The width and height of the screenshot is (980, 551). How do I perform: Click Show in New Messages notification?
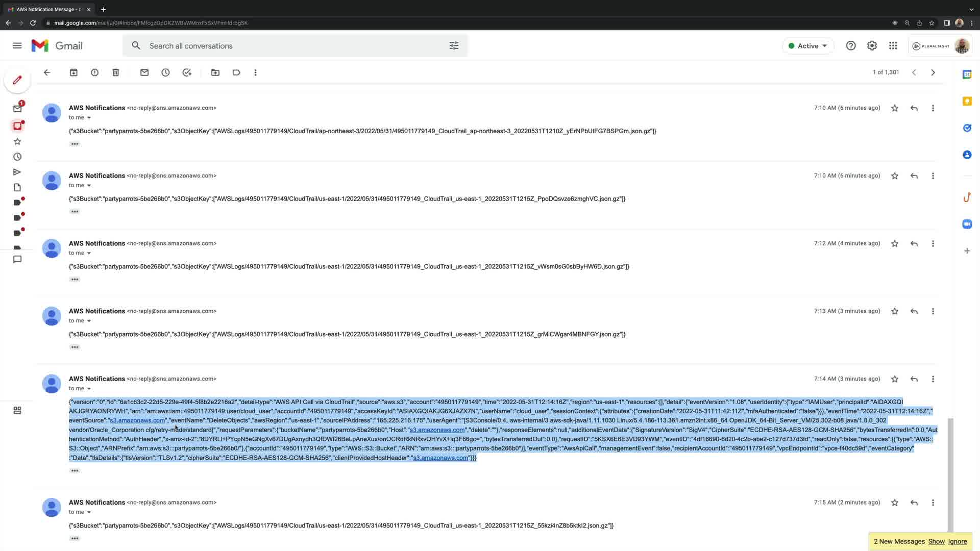click(936, 541)
